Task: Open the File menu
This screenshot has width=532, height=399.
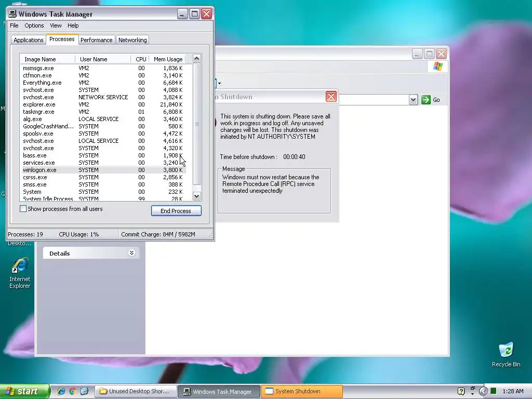Action: (x=14, y=25)
